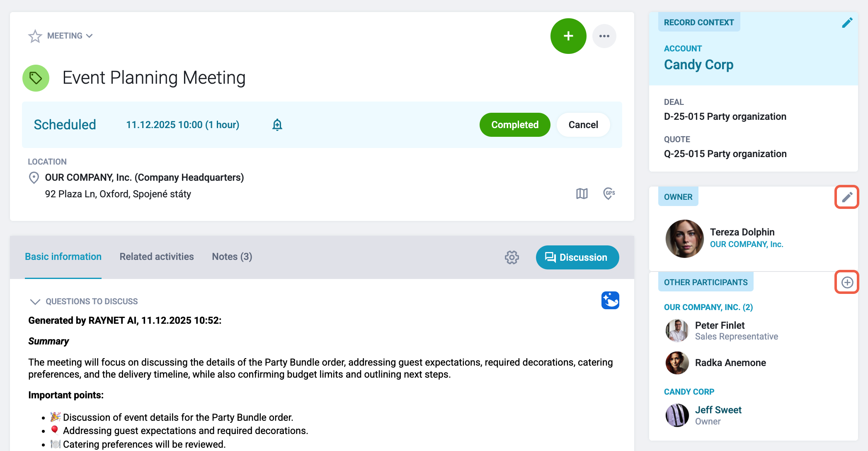
Task: Click the Event Planning Meeting title
Action: tap(154, 78)
